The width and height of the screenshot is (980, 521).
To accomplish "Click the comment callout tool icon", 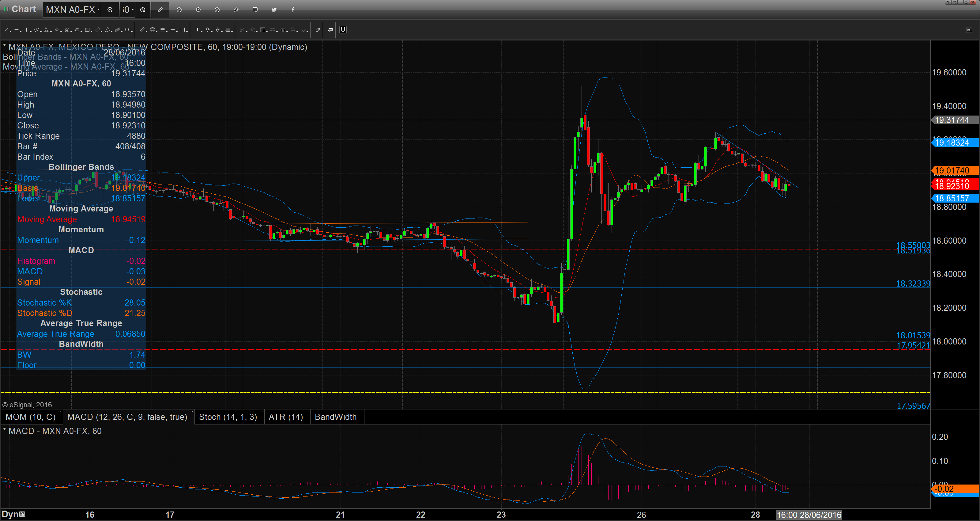I will tap(330, 30).
